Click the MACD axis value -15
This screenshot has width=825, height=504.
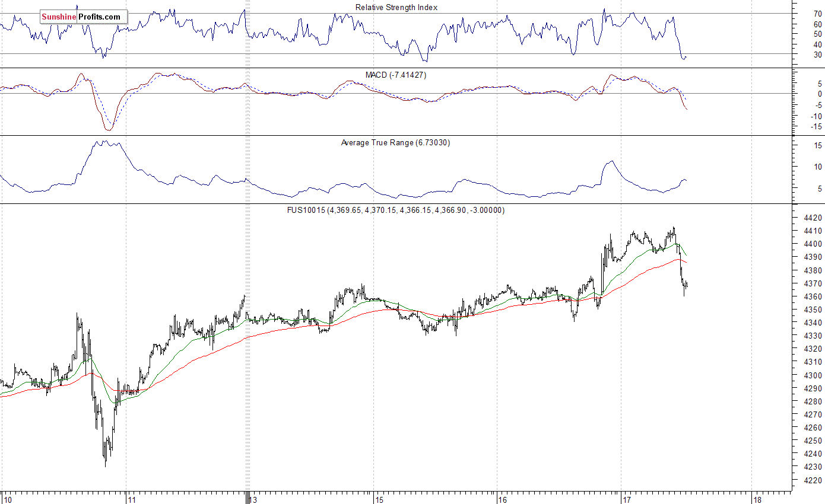[817, 126]
